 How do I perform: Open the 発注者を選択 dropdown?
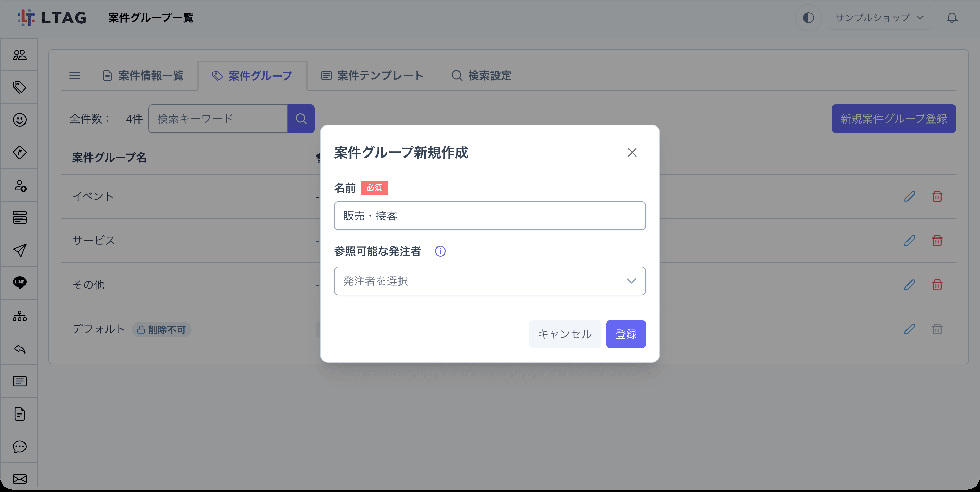point(490,281)
